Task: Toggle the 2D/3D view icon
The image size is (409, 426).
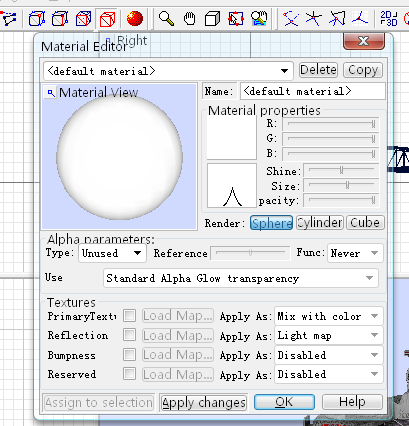Action: [389, 19]
